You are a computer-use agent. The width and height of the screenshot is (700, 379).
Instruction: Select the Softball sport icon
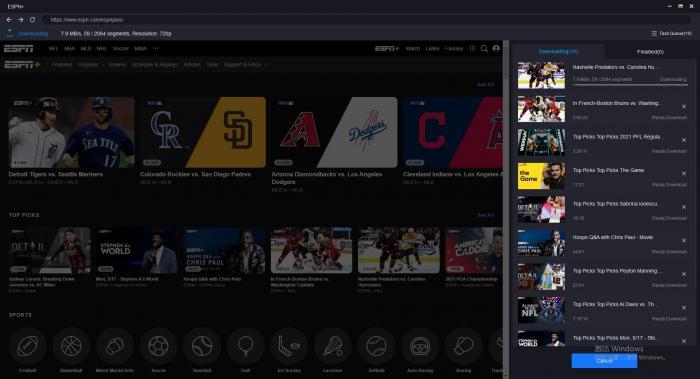pos(376,346)
